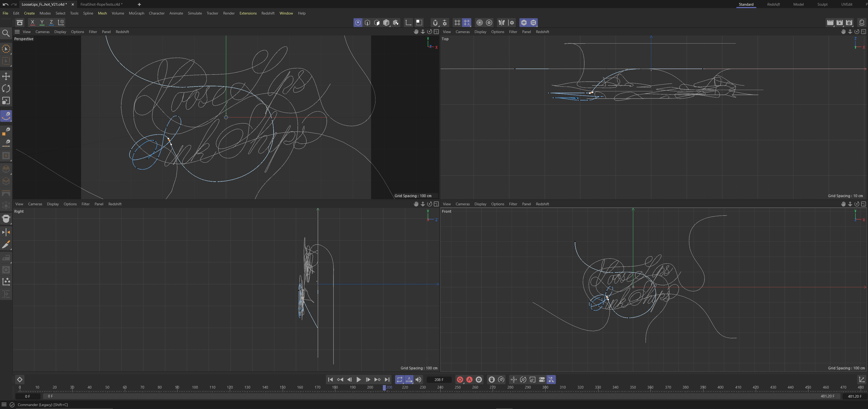Switch to the Model layout
Image resolution: width=868 pixels, height=409 pixels.
799,4
